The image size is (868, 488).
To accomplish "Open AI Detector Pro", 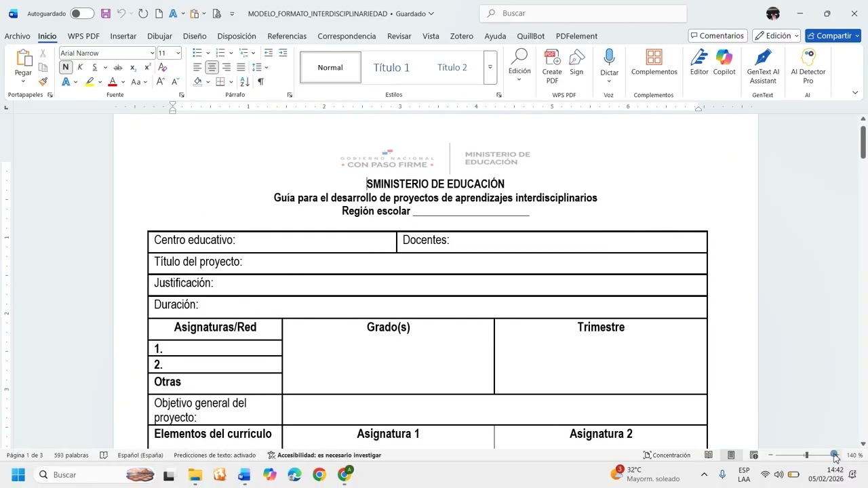I will [808, 66].
